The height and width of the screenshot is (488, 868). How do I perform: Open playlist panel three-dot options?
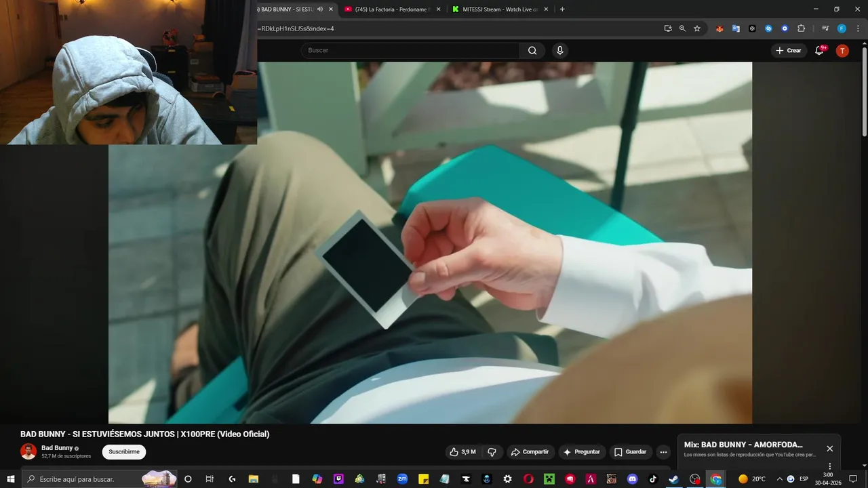click(829, 466)
